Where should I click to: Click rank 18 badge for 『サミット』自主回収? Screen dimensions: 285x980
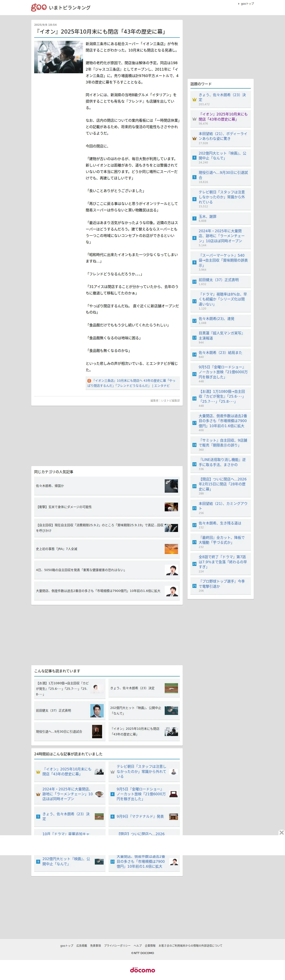tap(194, 445)
